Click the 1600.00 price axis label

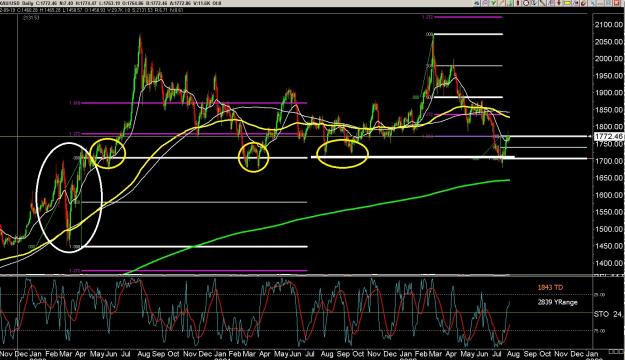point(609,195)
